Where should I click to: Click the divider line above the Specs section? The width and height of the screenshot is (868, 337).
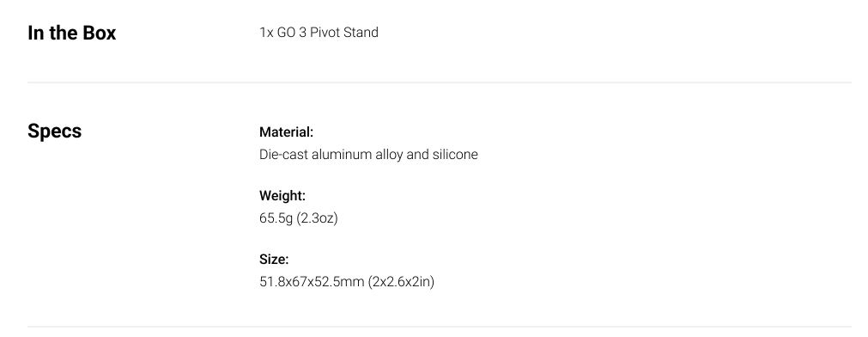click(x=440, y=83)
